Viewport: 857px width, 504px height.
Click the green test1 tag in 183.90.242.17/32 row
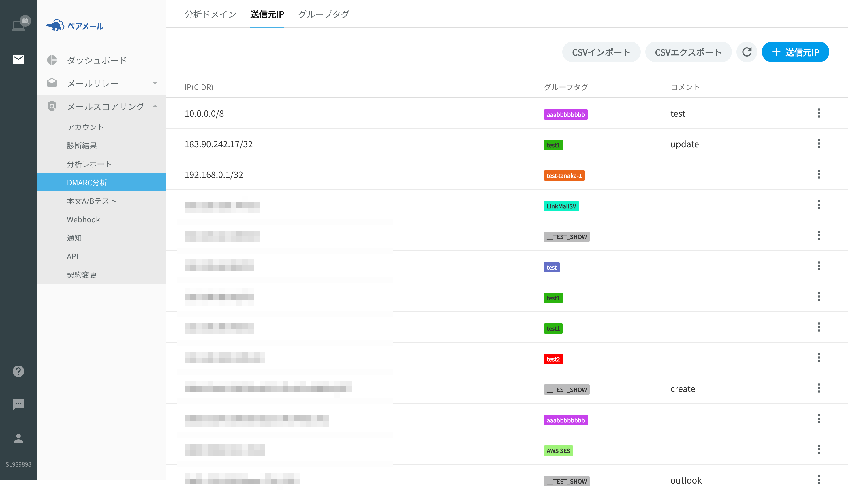pyautogui.click(x=553, y=145)
